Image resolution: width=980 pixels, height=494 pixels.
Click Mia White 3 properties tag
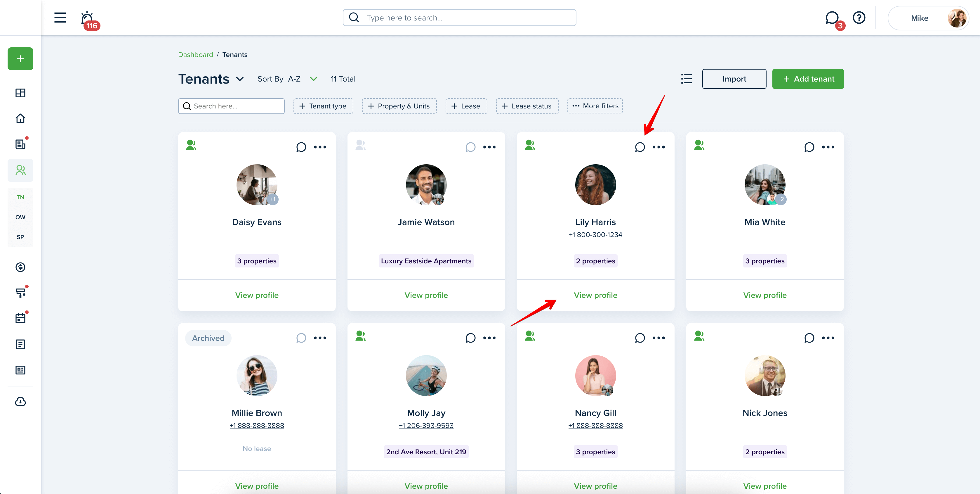(765, 261)
